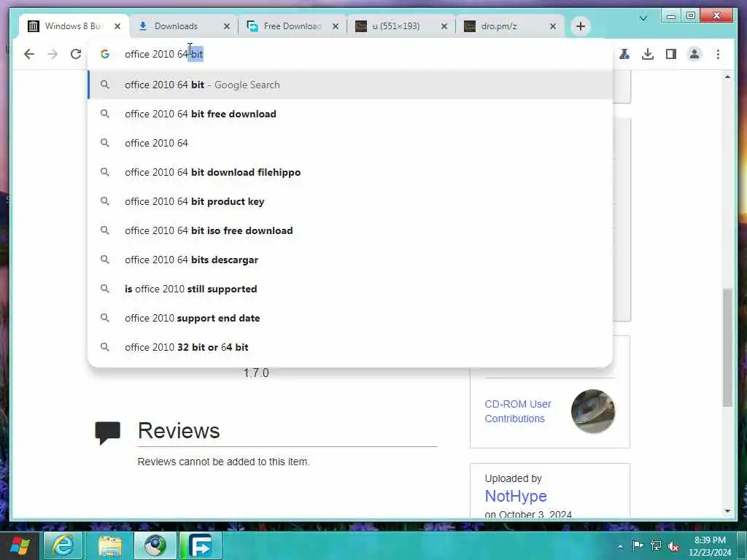Click the scrollbar up arrow

(x=727, y=77)
